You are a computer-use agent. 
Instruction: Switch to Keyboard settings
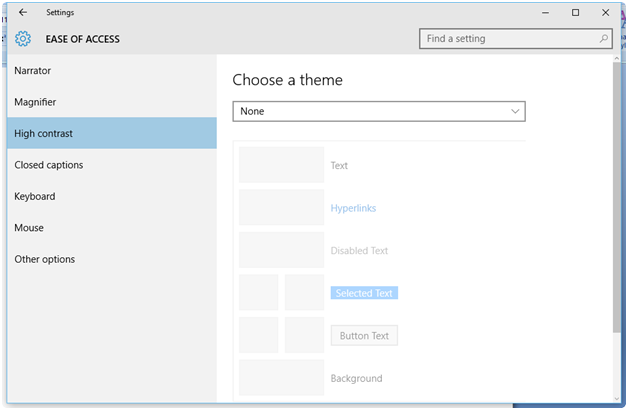tap(35, 196)
